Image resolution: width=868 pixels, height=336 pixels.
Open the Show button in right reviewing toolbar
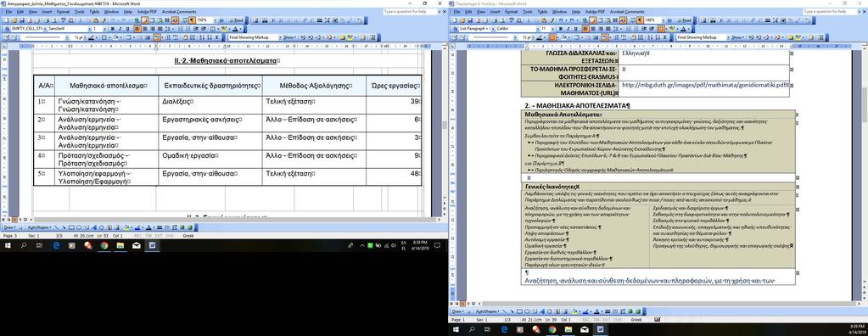click(x=738, y=37)
